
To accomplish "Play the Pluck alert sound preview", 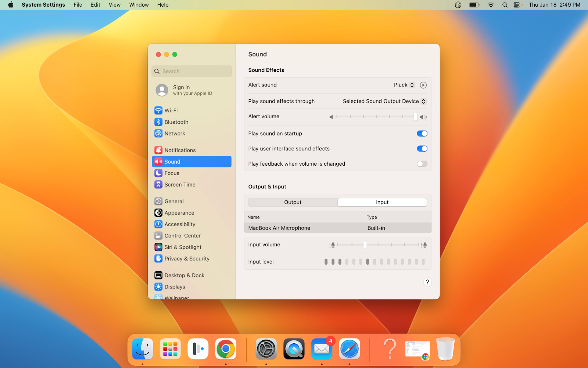I will pos(423,85).
